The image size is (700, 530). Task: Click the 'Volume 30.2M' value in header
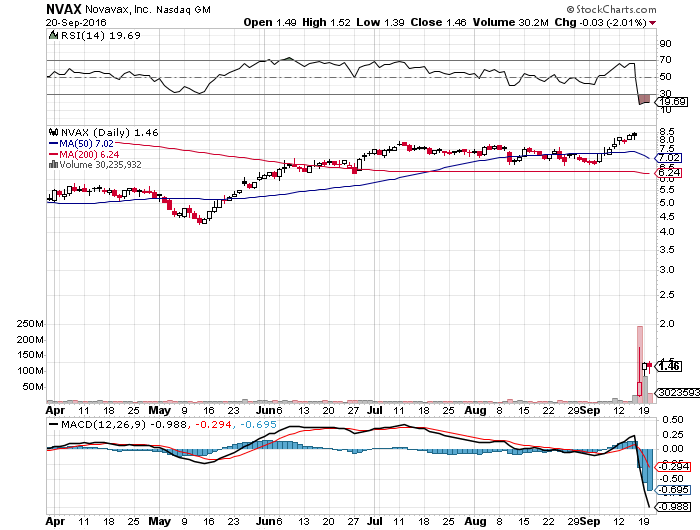[x=510, y=22]
